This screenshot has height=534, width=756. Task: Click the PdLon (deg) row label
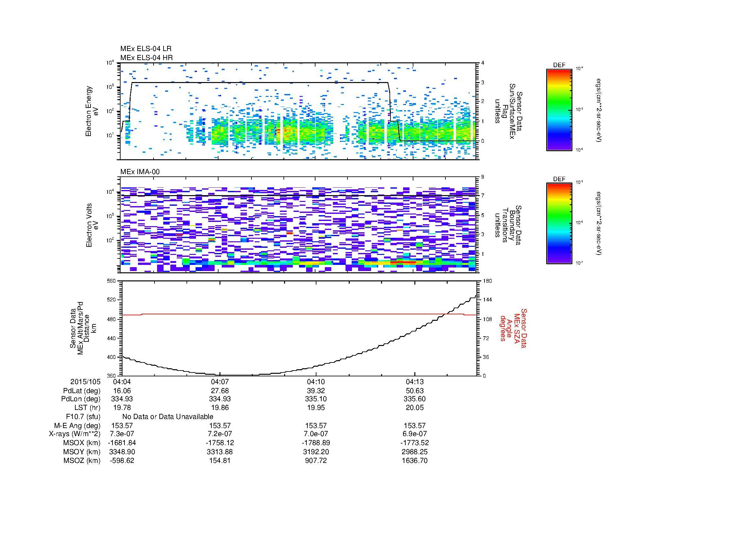(81, 399)
